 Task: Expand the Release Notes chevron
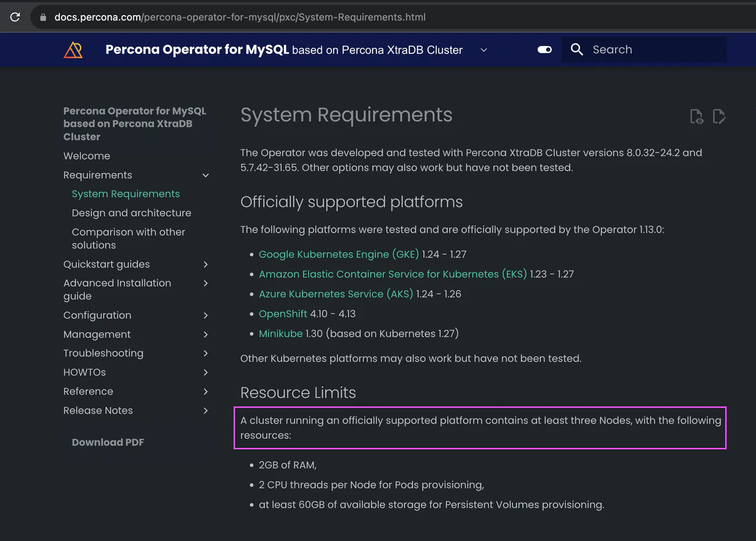[205, 411]
